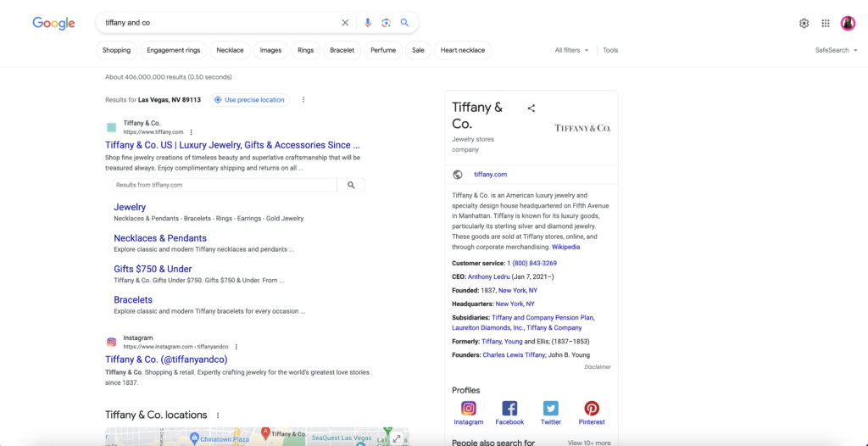Click the tiffany.com link in knowledge panel

[491, 175]
